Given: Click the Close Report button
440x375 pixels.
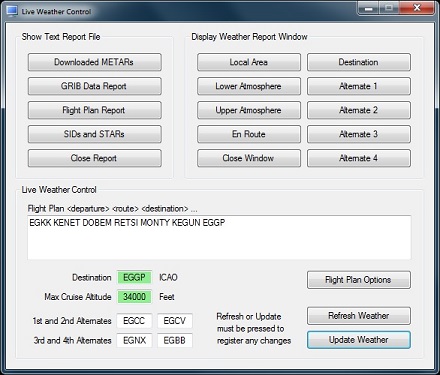Looking at the screenshot, I should (95, 158).
